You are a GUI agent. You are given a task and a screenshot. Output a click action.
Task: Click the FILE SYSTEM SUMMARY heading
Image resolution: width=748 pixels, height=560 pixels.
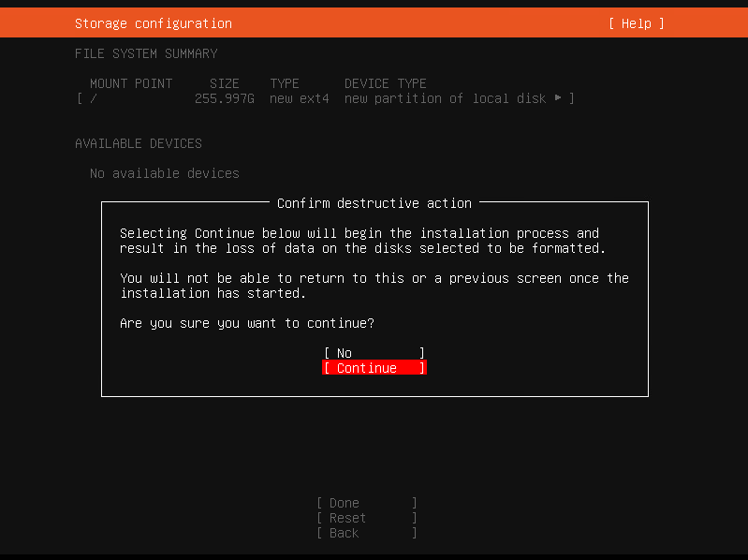[146, 53]
